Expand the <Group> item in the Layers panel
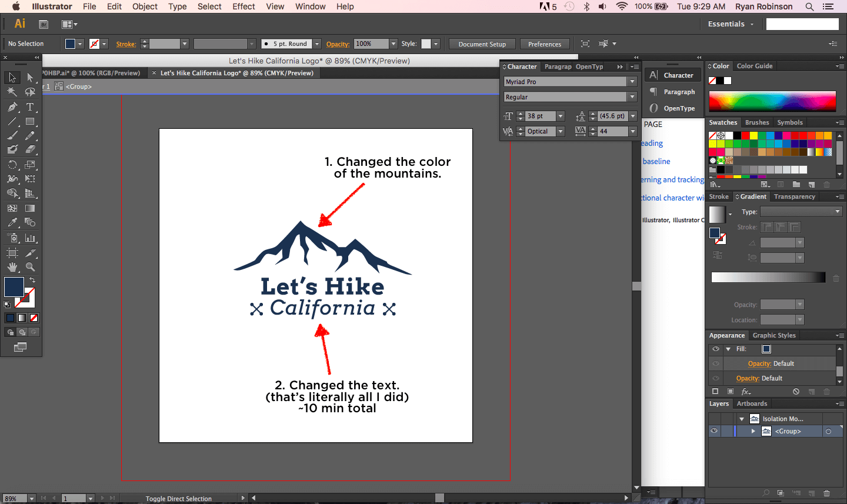The image size is (847, 504). [752, 431]
